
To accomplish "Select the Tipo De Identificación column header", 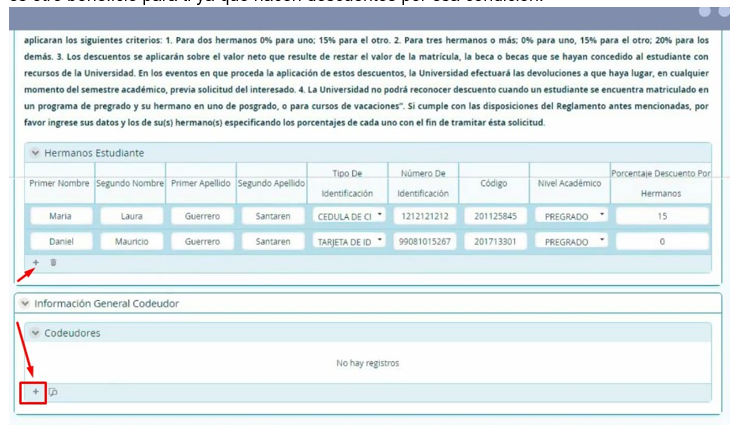I will (347, 183).
